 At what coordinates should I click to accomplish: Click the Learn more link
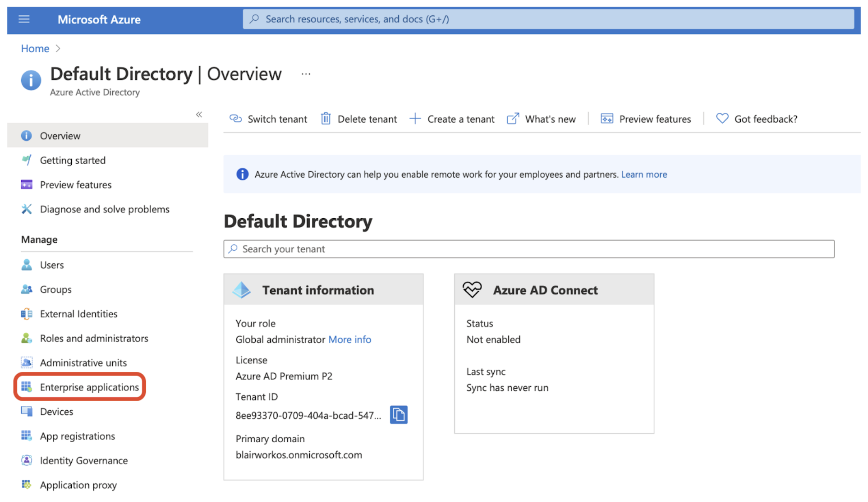click(644, 174)
